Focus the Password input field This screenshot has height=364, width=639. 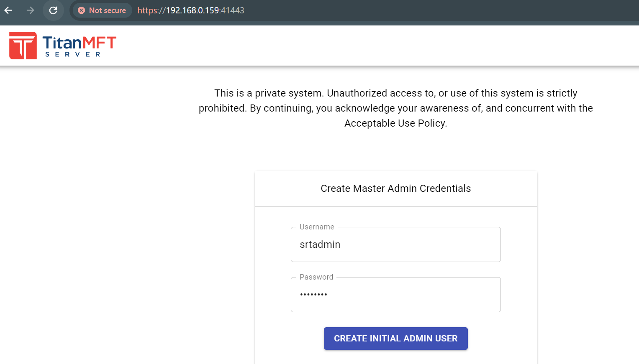point(395,295)
